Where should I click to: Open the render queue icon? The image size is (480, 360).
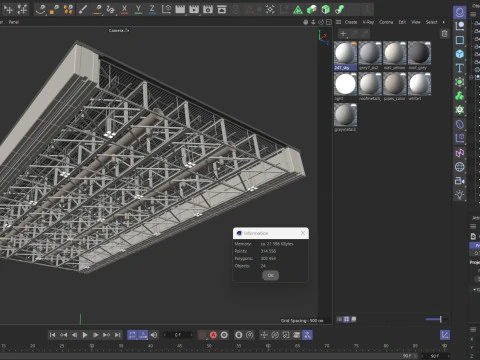(x=222, y=9)
